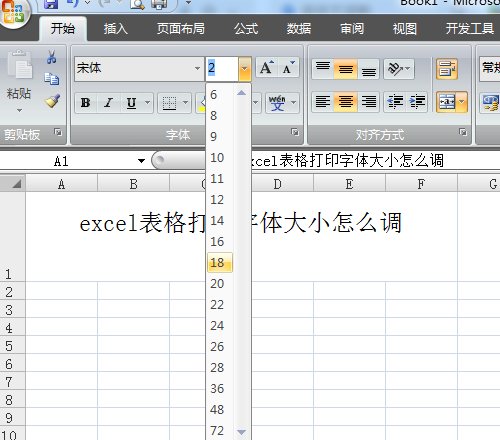Open the 公式 ribbon tab
Image resolution: width=500 pixels, height=440 pixels.
click(x=246, y=29)
